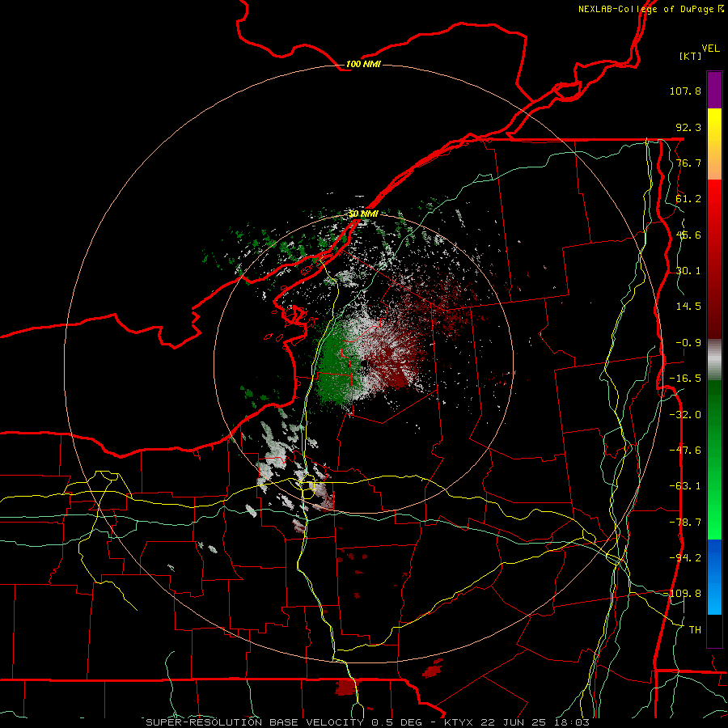Click the blue segment of velocity color bar
Viewport: 728px width, 728px height.
[x=714, y=577]
